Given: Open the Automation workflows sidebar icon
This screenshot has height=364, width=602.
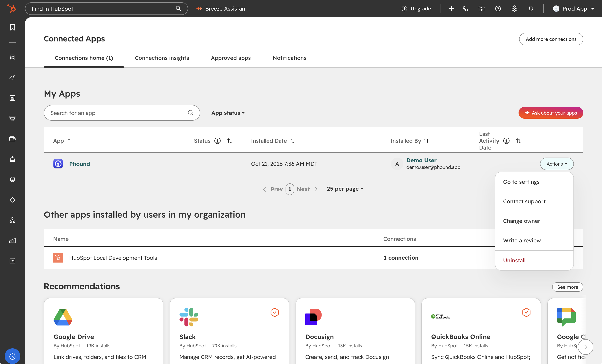Looking at the screenshot, I should 13,220.
